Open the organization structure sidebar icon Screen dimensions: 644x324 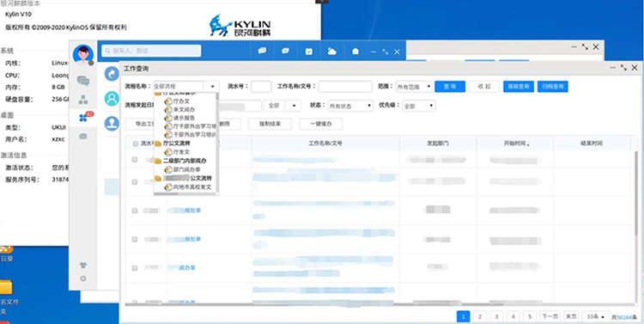click(83, 100)
